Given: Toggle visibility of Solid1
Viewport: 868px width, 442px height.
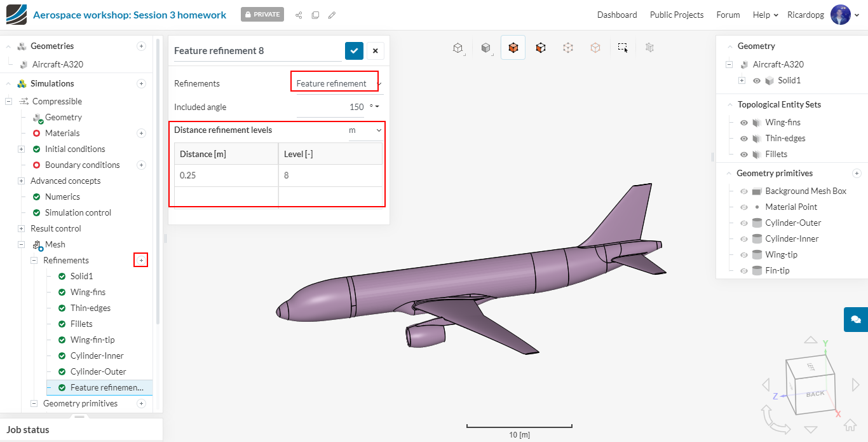Looking at the screenshot, I should click(757, 81).
